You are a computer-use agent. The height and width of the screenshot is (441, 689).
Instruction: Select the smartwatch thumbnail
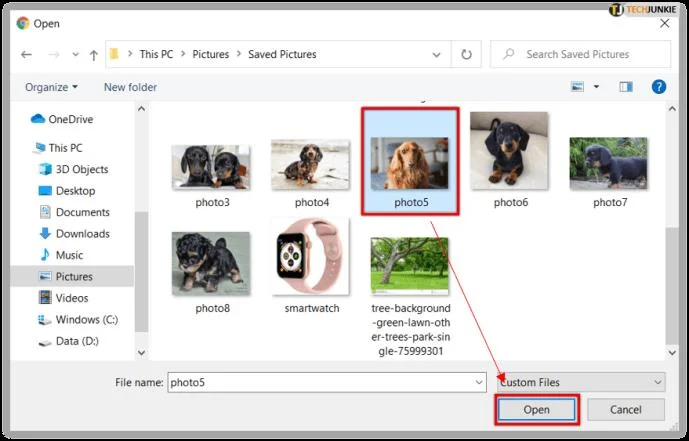(x=312, y=257)
